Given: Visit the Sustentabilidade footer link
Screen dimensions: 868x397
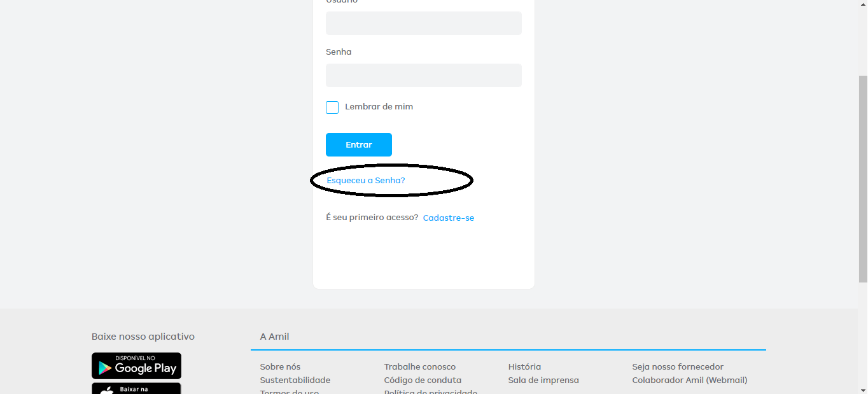Looking at the screenshot, I should tap(295, 380).
